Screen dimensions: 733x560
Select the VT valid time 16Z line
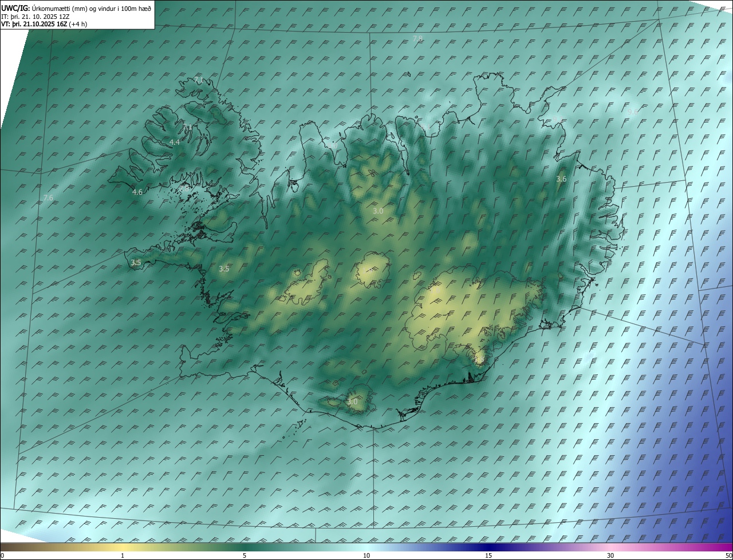click(44, 24)
